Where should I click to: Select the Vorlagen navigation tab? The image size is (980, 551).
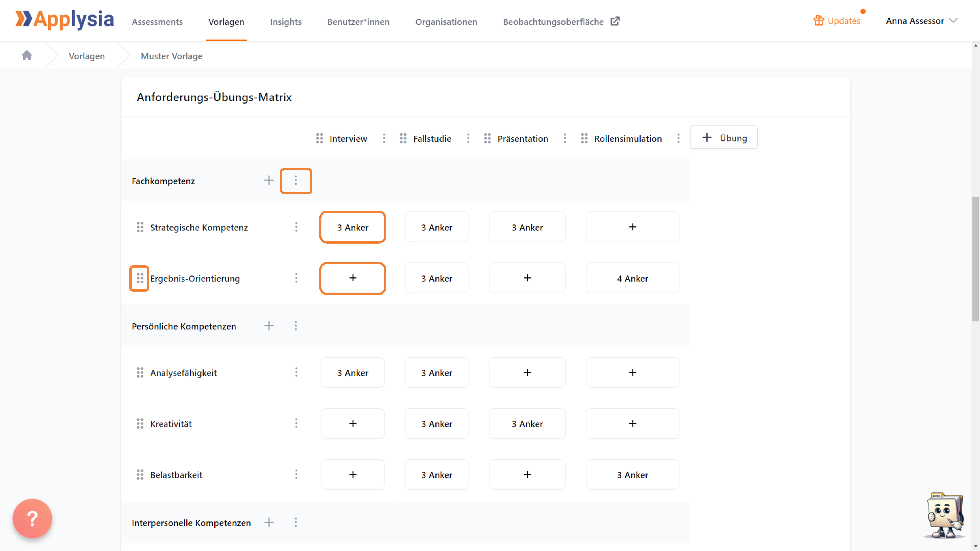pos(226,22)
